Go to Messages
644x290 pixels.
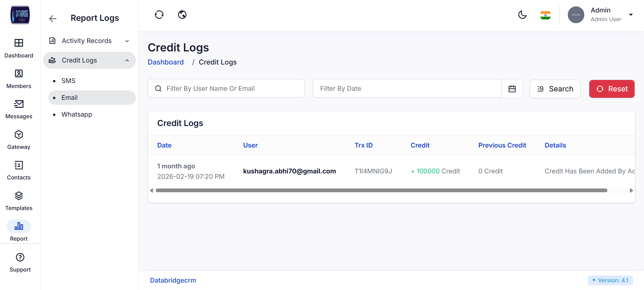click(x=19, y=110)
